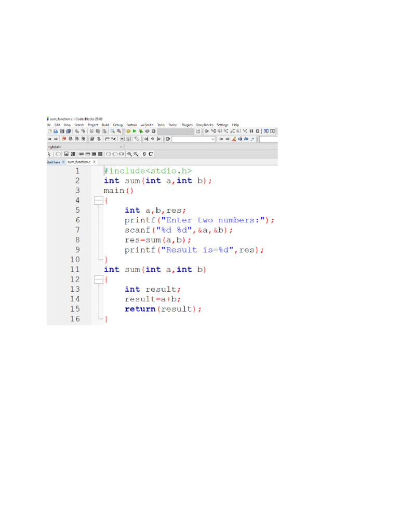Click the return(result); statement

click(x=163, y=309)
